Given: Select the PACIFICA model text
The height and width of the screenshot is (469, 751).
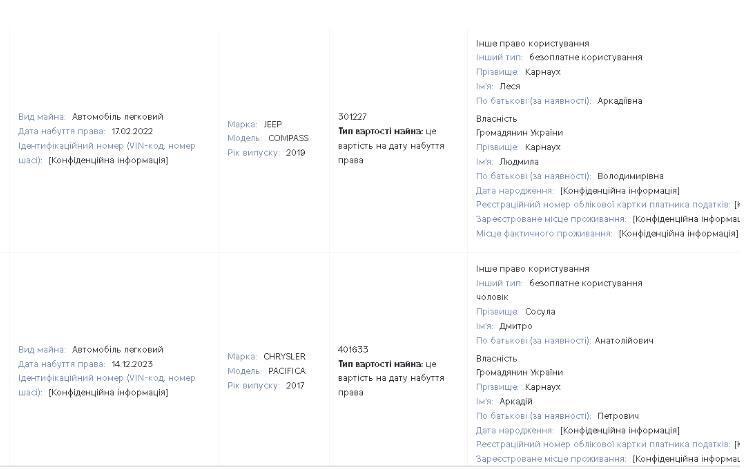Looking at the screenshot, I should [287, 371].
